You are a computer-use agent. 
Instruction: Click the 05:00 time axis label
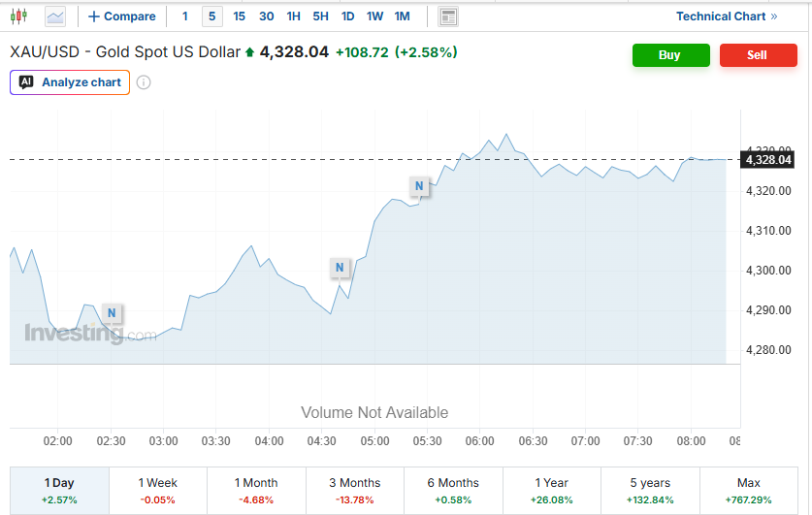374,441
